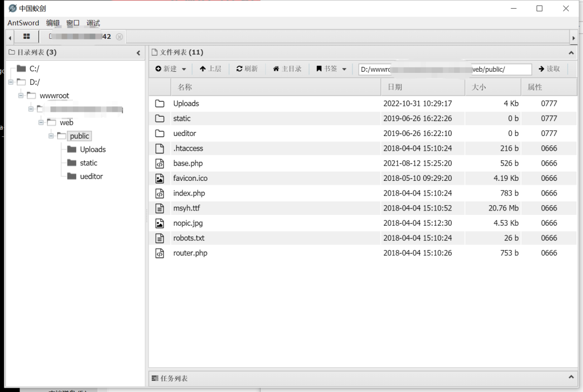The height and width of the screenshot is (392, 583).
Task: Go to home directory via the 主目录 icon
Action: coord(276,69)
